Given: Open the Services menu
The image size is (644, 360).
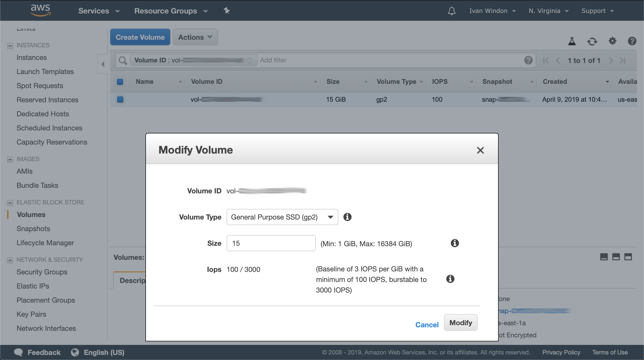Looking at the screenshot, I should [99, 11].
